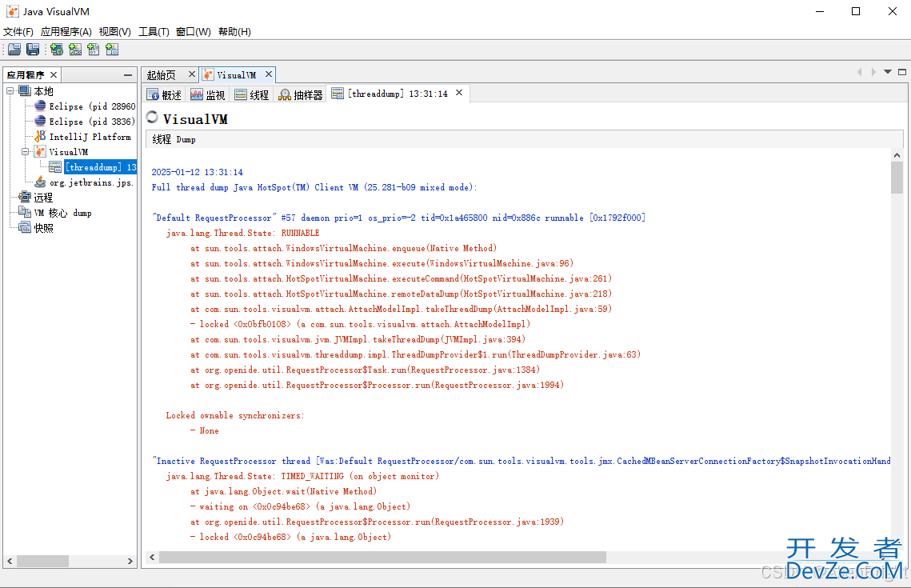Select the 远程 tree node
The height and width of the screenshot is (588, 911).
tap(43, 198)
